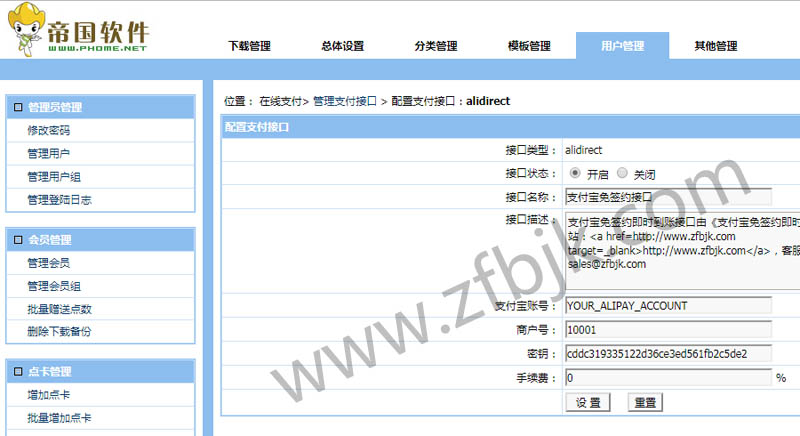
Task: Select the 开启 radio button
Action: coord(575,173)
